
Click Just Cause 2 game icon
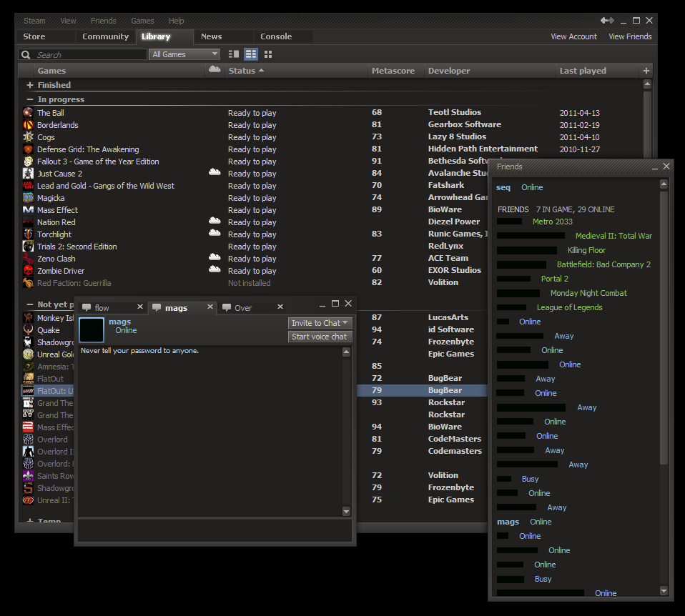(28, 174)
